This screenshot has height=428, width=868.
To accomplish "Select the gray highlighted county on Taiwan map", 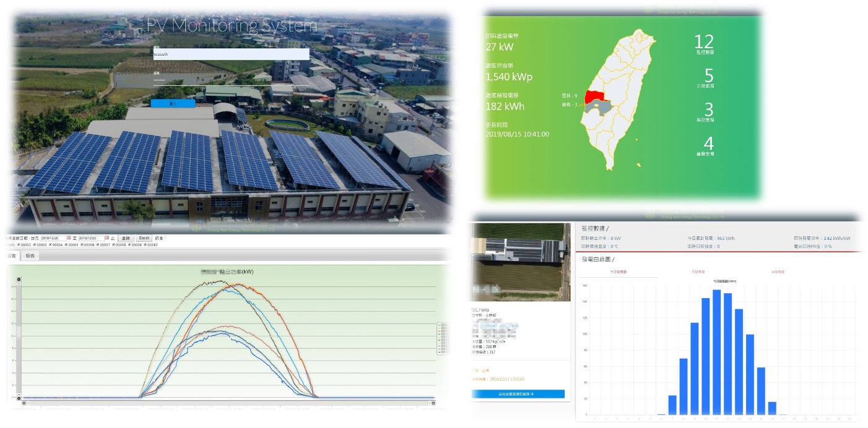I will pyautogui.click(x=599, y=109).
